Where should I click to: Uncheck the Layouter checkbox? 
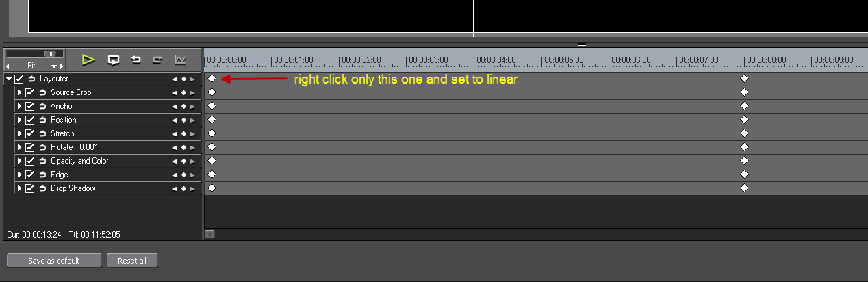click(19, 79)
